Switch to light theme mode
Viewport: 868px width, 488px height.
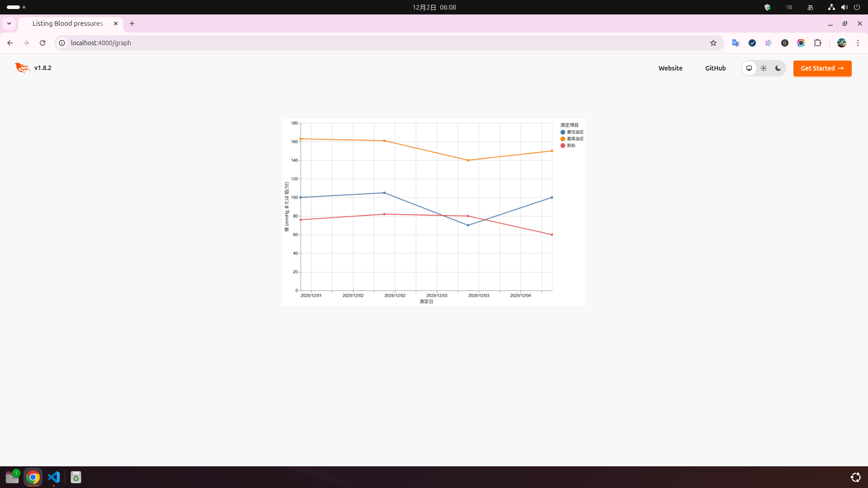pyautogui.click(x=764, y=68)
